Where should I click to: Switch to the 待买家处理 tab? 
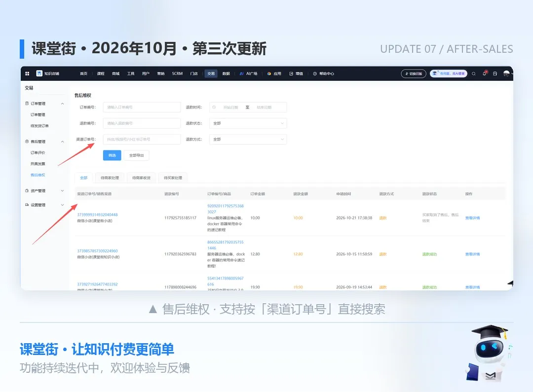coord(173,178)
